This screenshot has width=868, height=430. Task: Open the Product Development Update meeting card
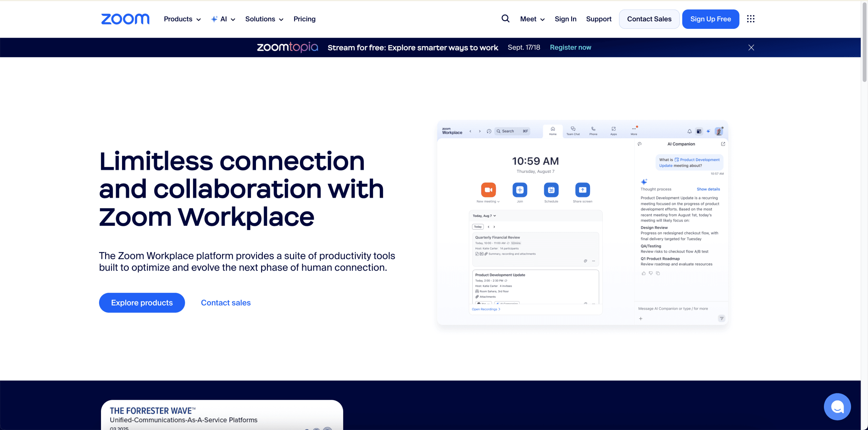pos(535,287)
